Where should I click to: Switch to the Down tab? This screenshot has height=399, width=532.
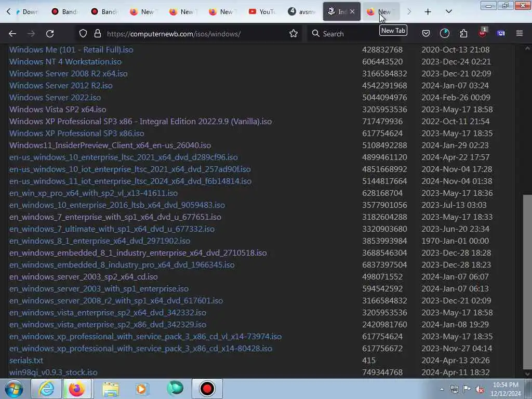[26, 12]
